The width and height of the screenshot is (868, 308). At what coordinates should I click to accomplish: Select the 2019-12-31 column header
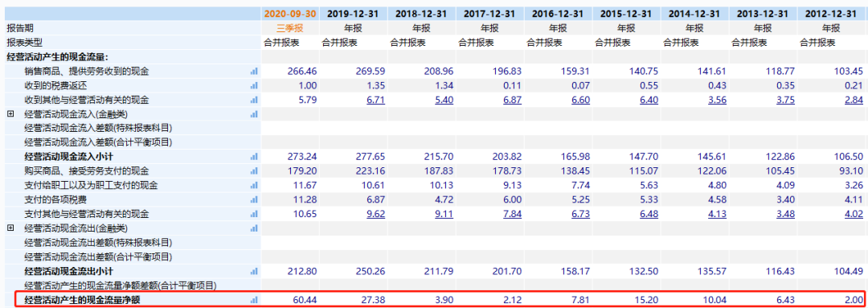pos(353,14)
